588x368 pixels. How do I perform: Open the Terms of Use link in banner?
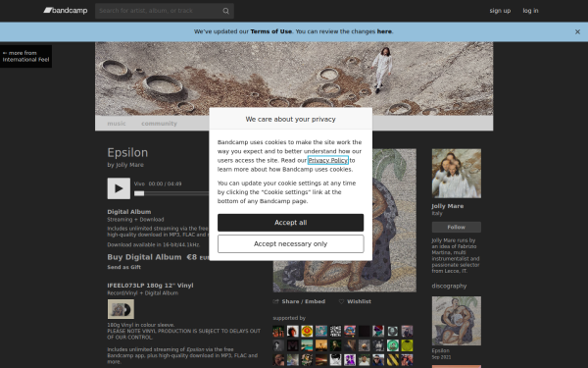tap(271, 31)
